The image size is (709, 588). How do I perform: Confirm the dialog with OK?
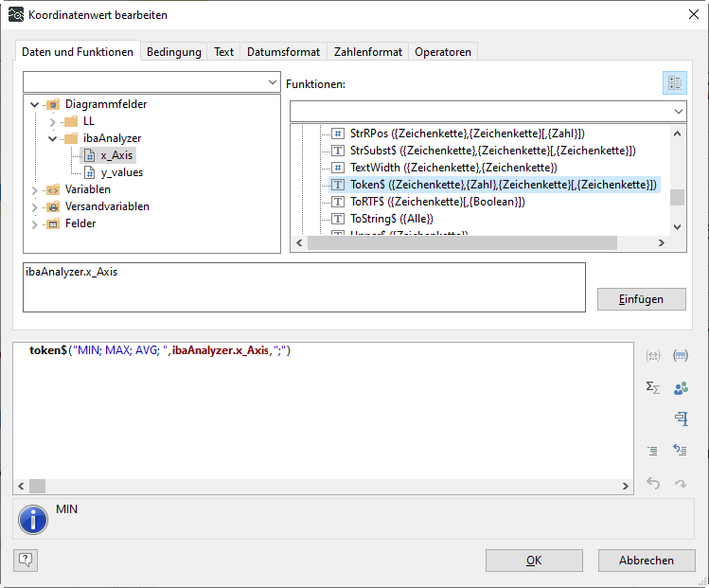tap(534, 561)
